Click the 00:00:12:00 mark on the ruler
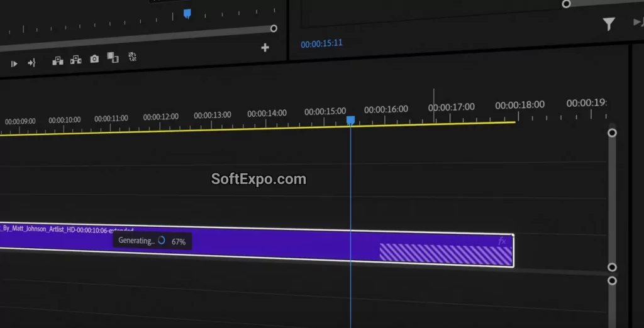This screenshot has height=328, width=644. tap(160, 117)
